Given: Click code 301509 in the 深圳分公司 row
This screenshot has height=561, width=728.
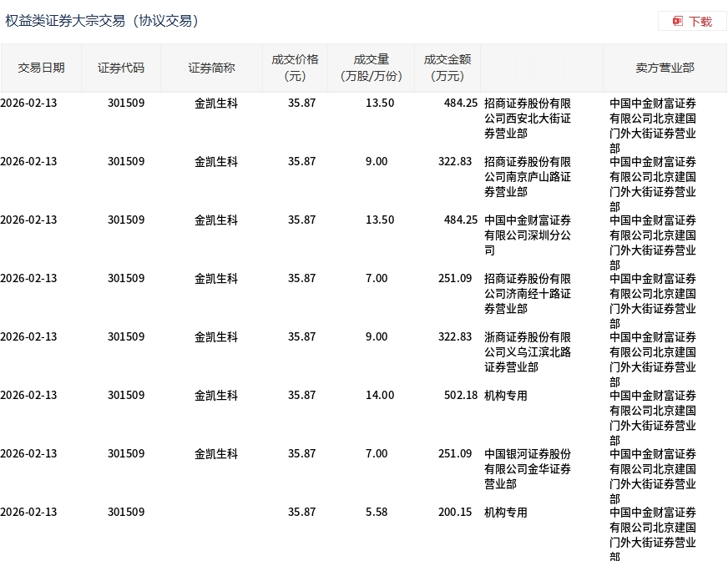Looking at the screenshot, I should tap(126, 220).
